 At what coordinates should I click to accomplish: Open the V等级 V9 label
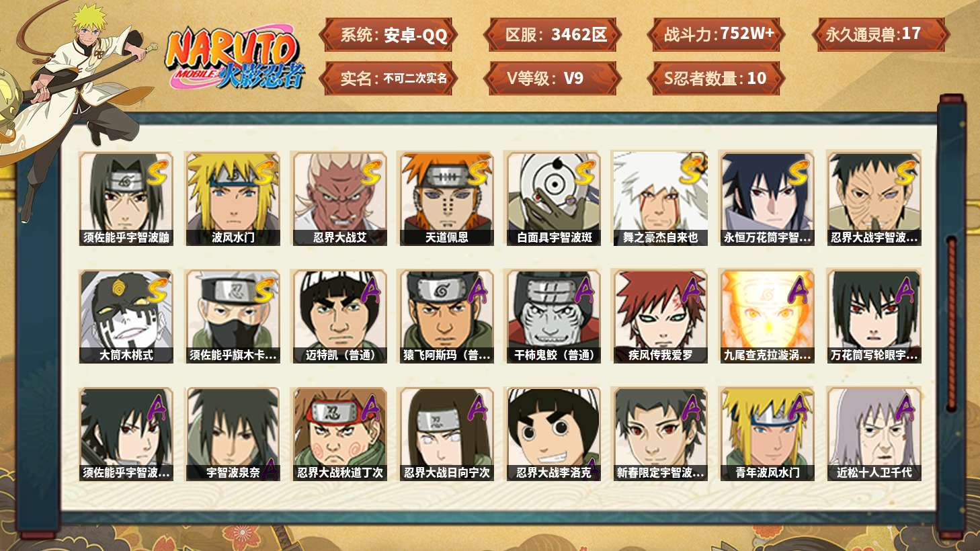tap(553, 78)
